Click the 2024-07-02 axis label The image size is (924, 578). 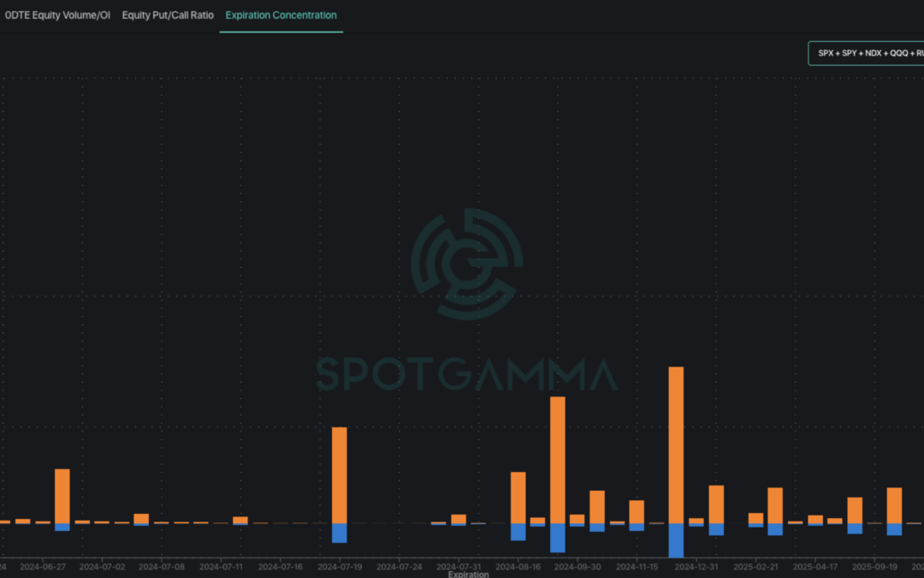coord(102,567)
